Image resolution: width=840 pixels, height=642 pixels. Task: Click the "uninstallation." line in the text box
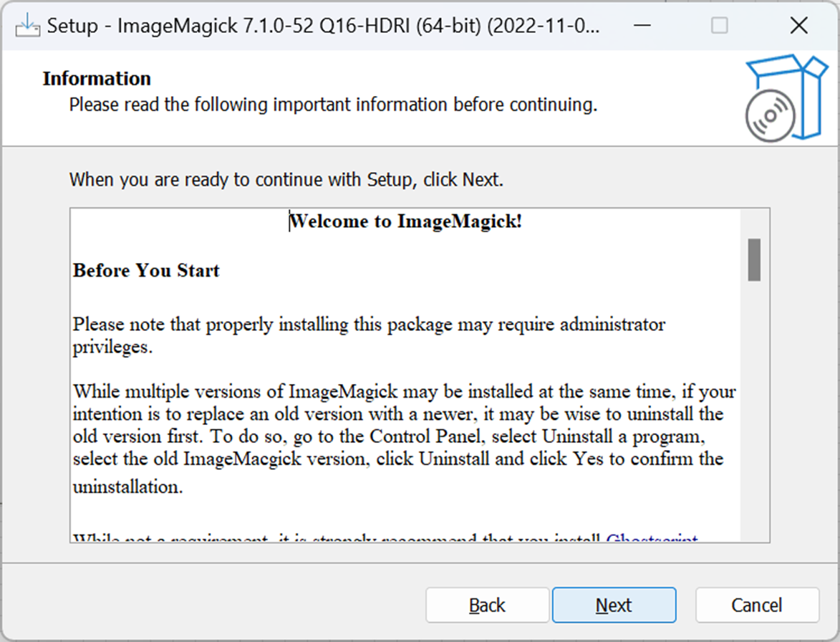tap(128, 487)
